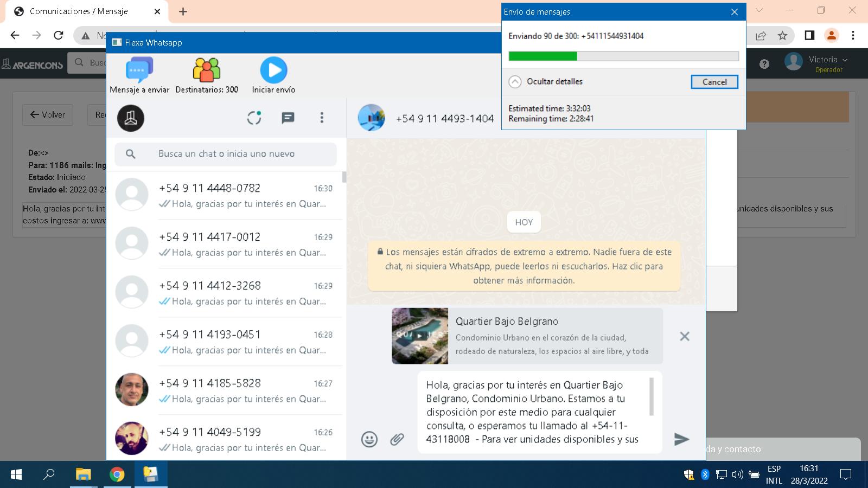Viewport: 868px width, 488px height.
Task: Switch to Chrome in the taskbar
Action: point(117,474)
